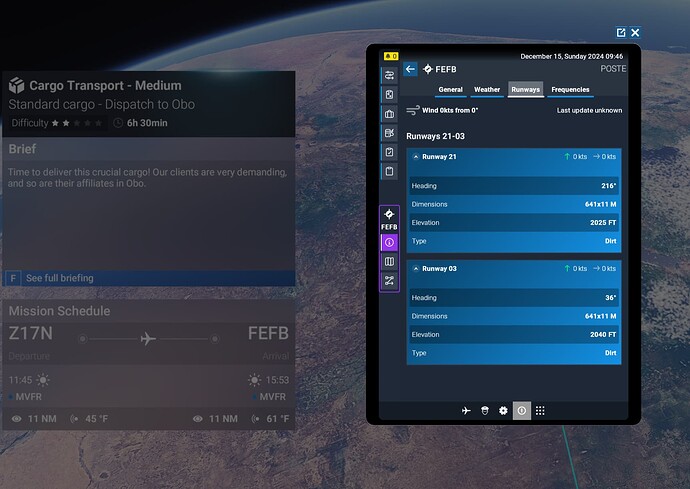This screenshot has height=489, width=690.
Task: Click the list-with-pencil sidebar icon
Action: [389, 133]
